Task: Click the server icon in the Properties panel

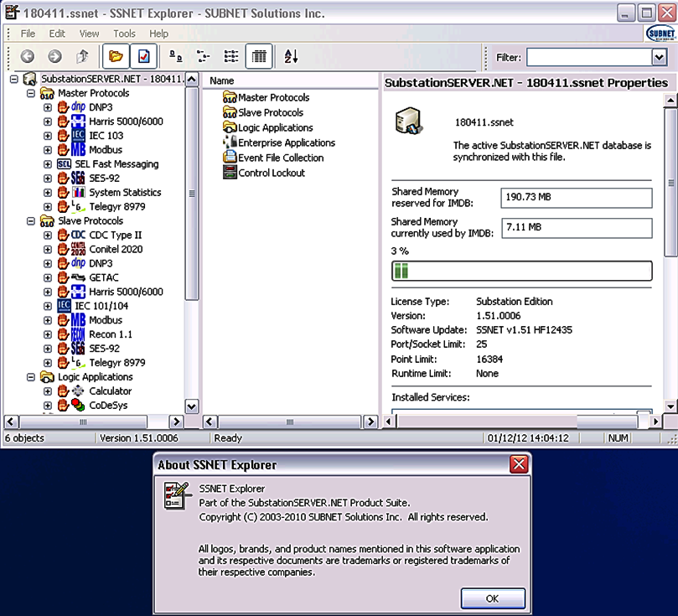Action: (x=409, y=121)
